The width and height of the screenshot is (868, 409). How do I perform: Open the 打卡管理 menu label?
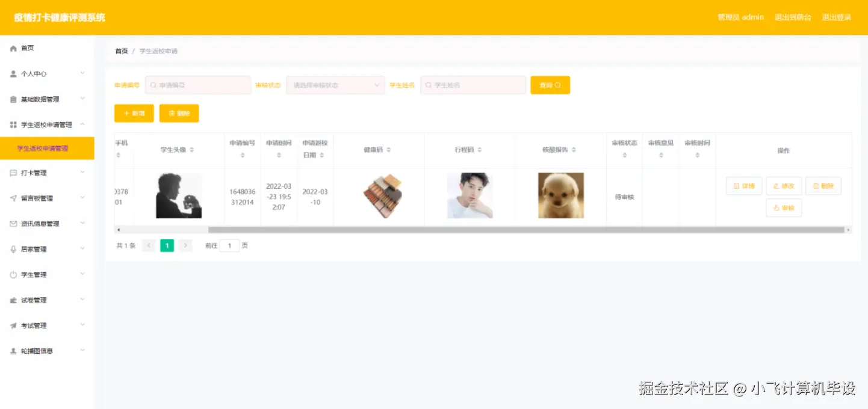(34, 173)
